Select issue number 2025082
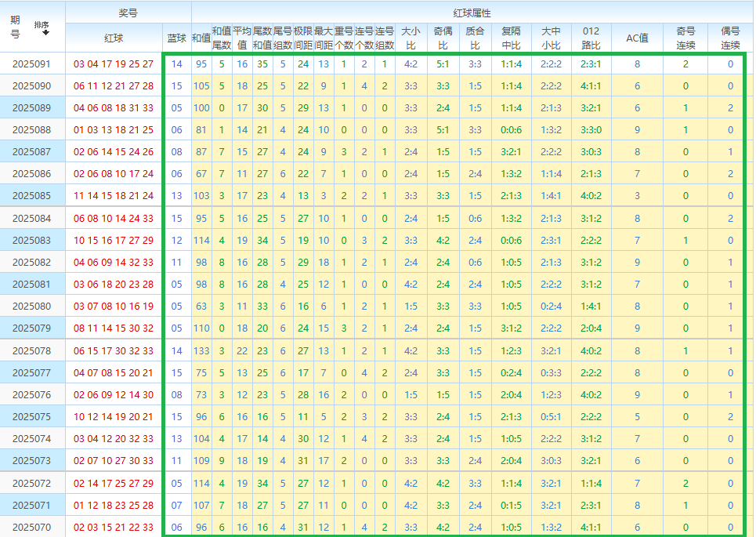The height and width of the screenshot is (537, 756). [31, 263]
